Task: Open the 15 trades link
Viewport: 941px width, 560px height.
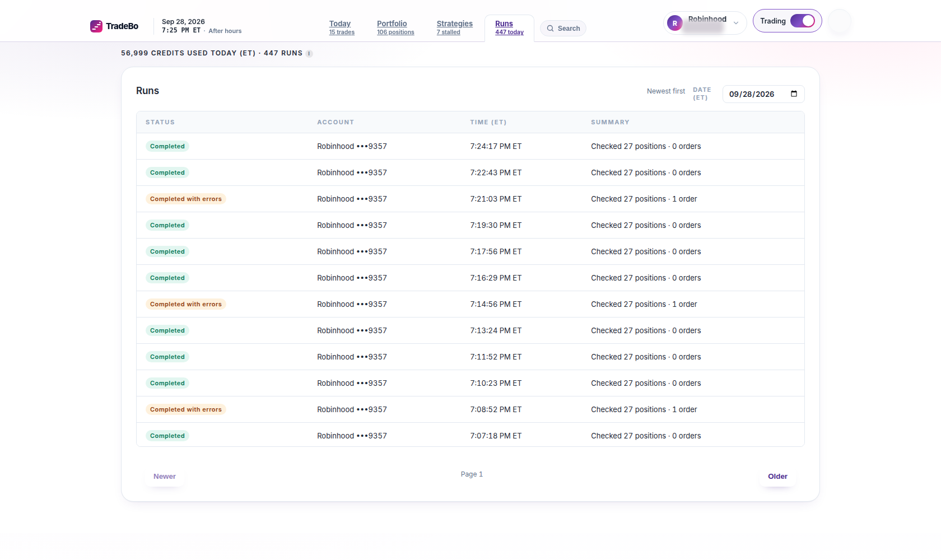Action: point(342,32)
